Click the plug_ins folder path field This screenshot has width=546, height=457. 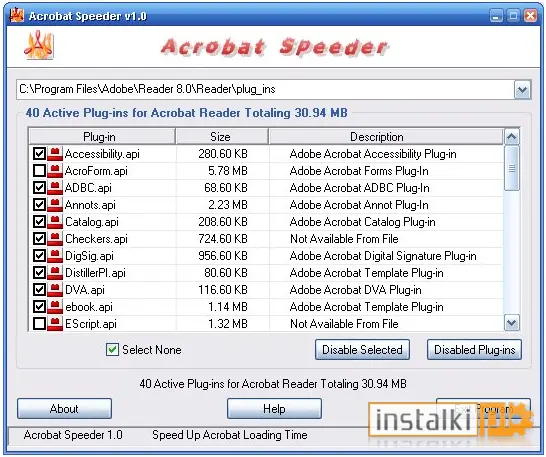(265, 90)
